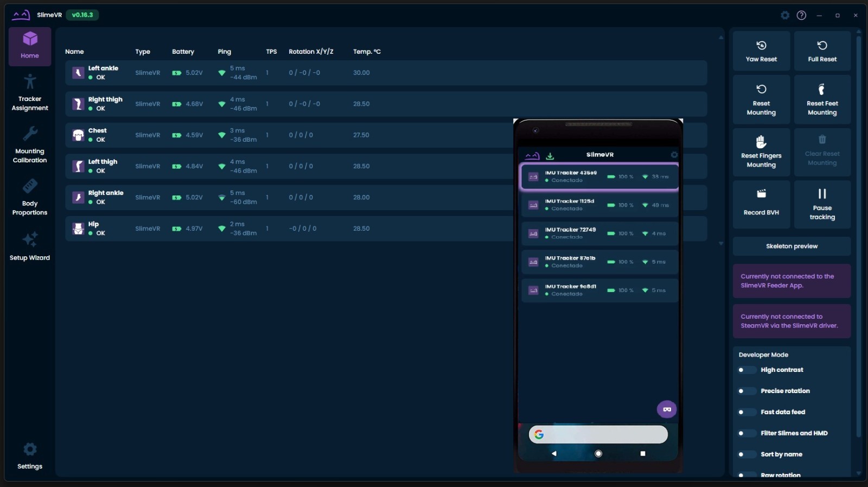Turn on Fast data feed
868x487 pixels.
click(x=746, y=413)
